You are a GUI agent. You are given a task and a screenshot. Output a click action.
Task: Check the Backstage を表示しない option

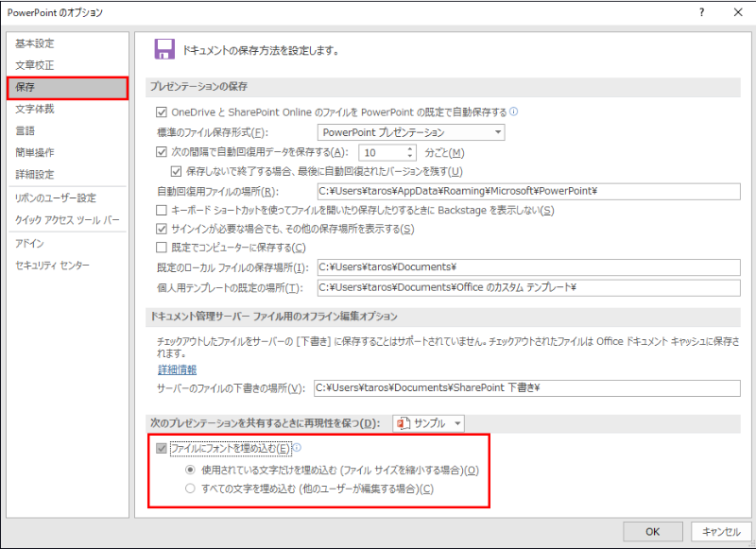point(161,210)
